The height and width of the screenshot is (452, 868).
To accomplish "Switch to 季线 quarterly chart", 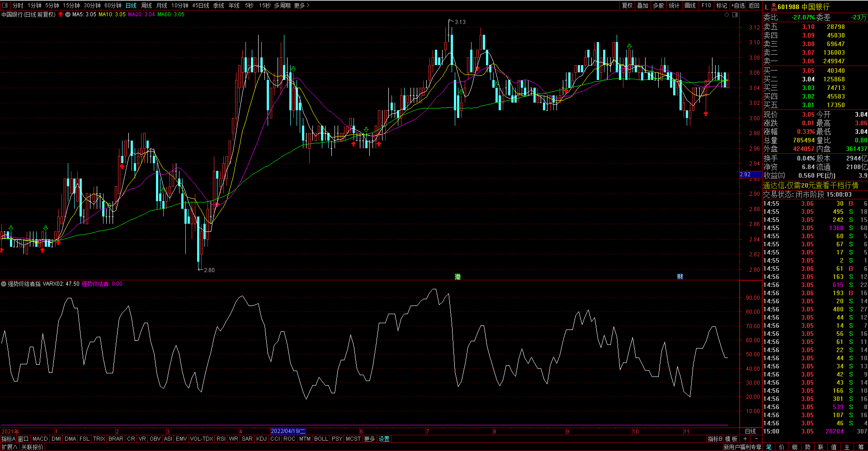I will tap(219, 5).
